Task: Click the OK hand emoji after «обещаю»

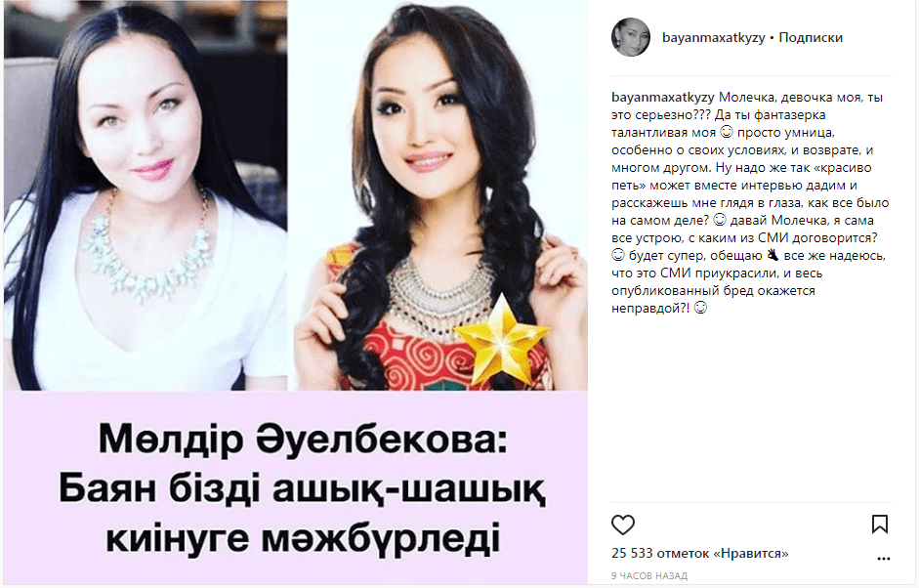Action: 773,255
